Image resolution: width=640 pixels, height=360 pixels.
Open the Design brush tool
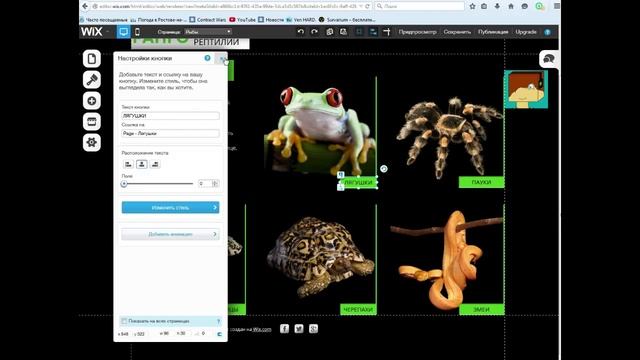coord(92,80)
